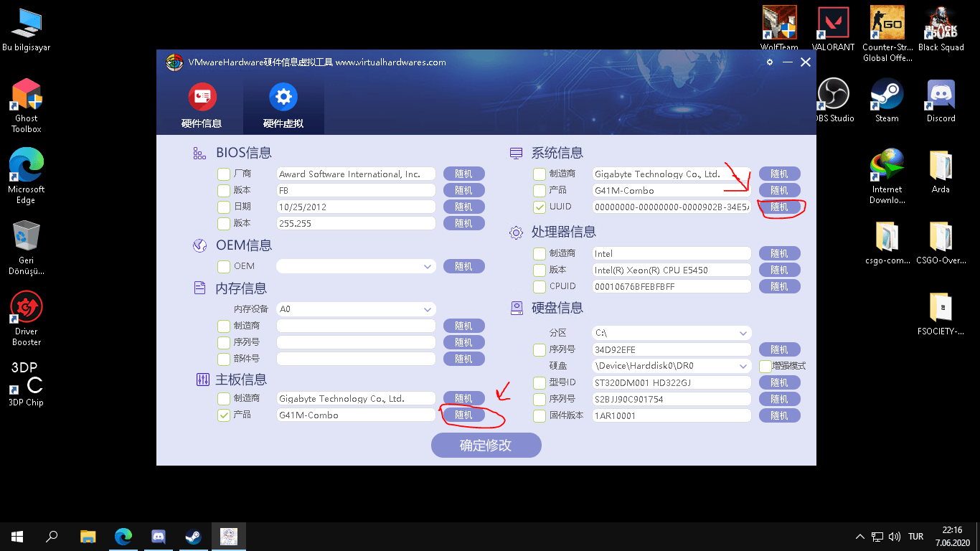
Task: Enable the BIOS 厂商 checkbox
Action: tap(224, 174)
